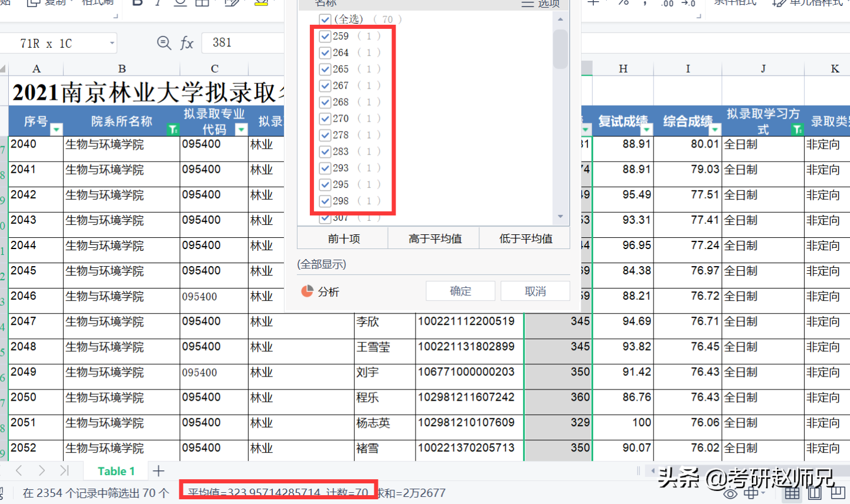The width and height of the screenshot is (850, 504).
Task: Switch to the Table 1 sheet tab
Action: (116, 470)
